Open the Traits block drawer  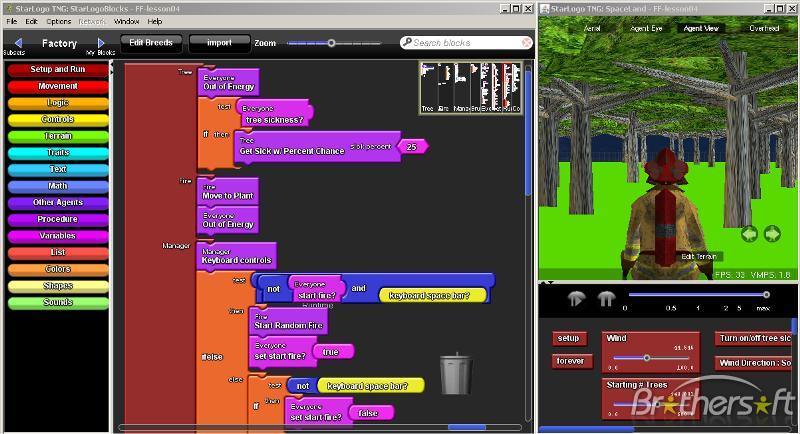point(58,152)
